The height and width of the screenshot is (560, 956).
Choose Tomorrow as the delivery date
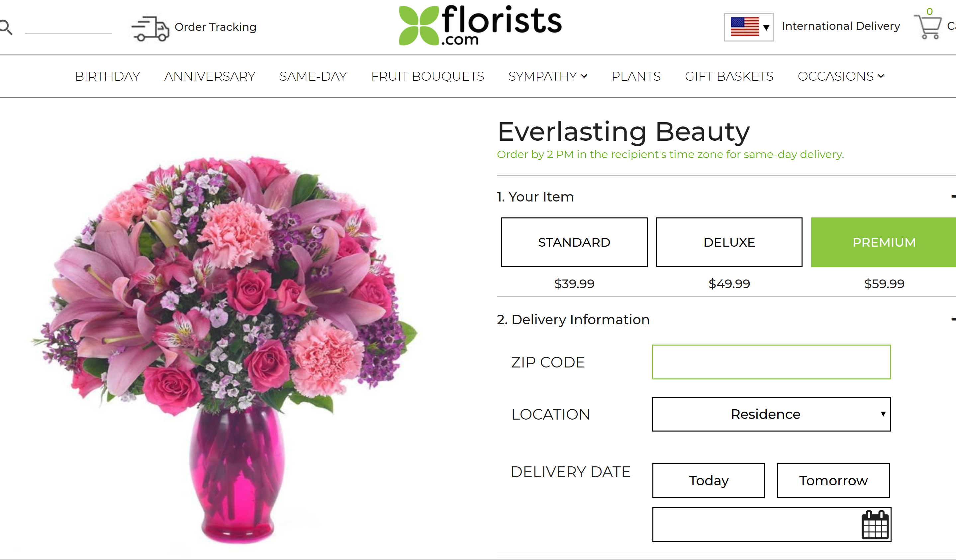(x=833, y=480)
